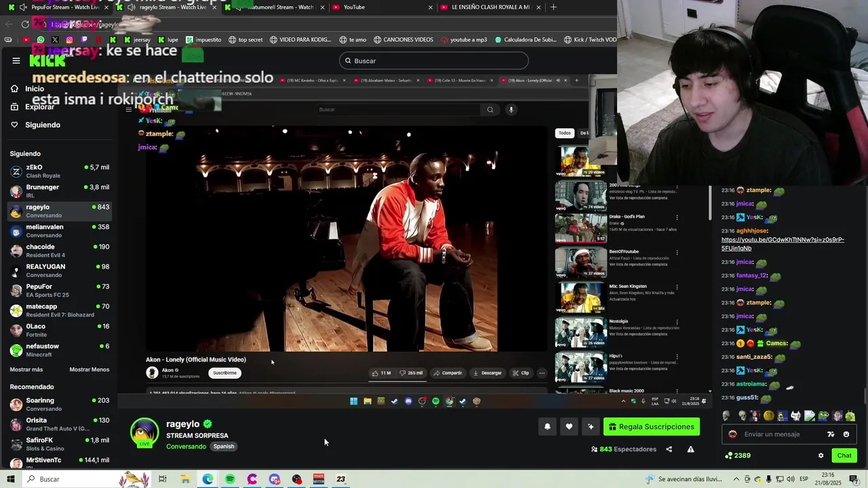Select rageylo in the following list
Image resolution: width=868 pixels, height=488 pixels.
point(60,211)
